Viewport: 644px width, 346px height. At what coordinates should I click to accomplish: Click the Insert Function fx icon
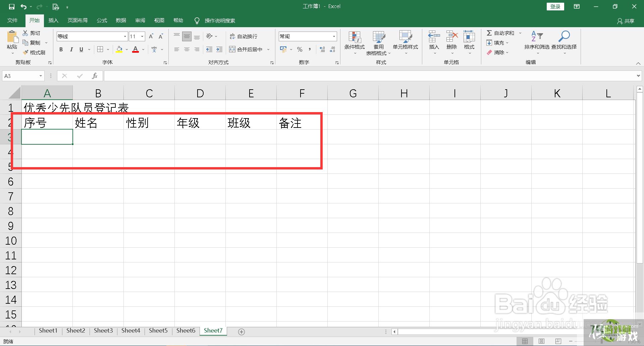[95, 76]
